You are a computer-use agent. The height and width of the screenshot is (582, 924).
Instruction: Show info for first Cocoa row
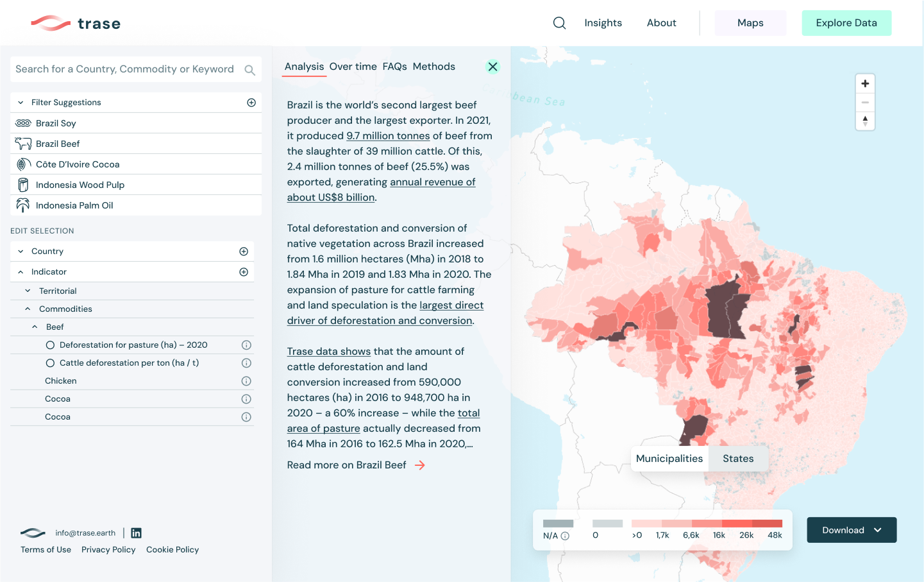click(x=246, y=399)
